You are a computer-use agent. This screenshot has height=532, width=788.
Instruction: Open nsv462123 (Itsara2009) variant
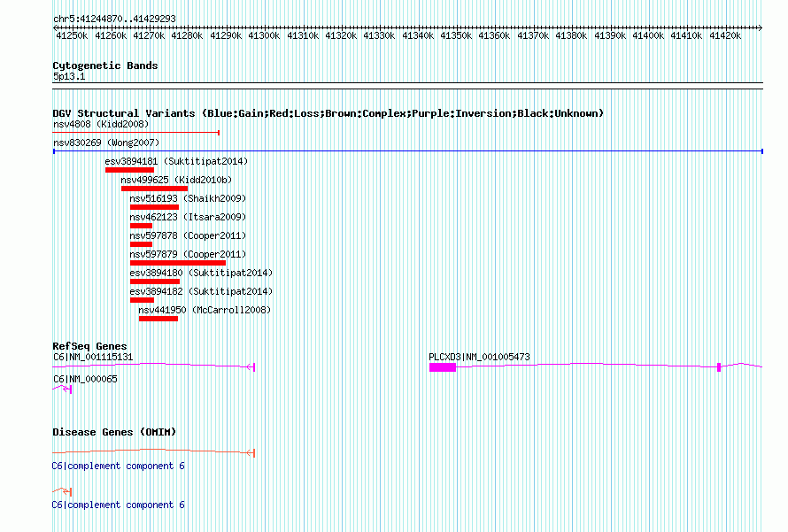point(188,217)
